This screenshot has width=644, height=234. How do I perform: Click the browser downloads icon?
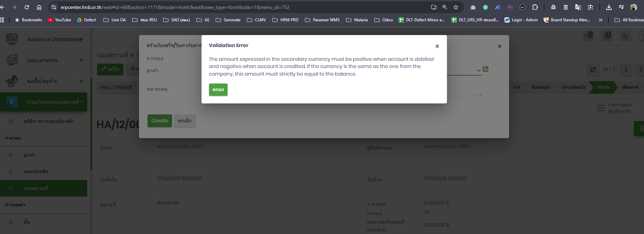[609, 7]
